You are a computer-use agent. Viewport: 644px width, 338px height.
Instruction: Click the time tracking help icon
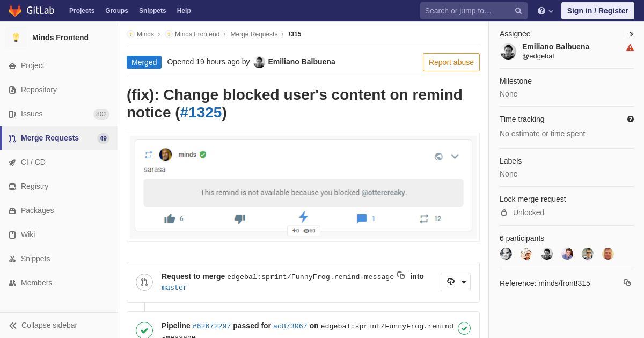click(631, 119)
